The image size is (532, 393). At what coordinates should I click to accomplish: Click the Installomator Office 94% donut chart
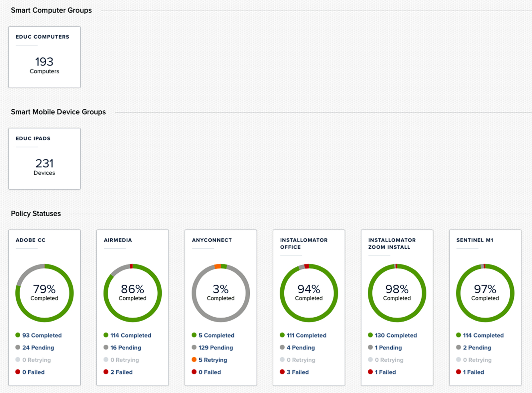click(309, 293)
